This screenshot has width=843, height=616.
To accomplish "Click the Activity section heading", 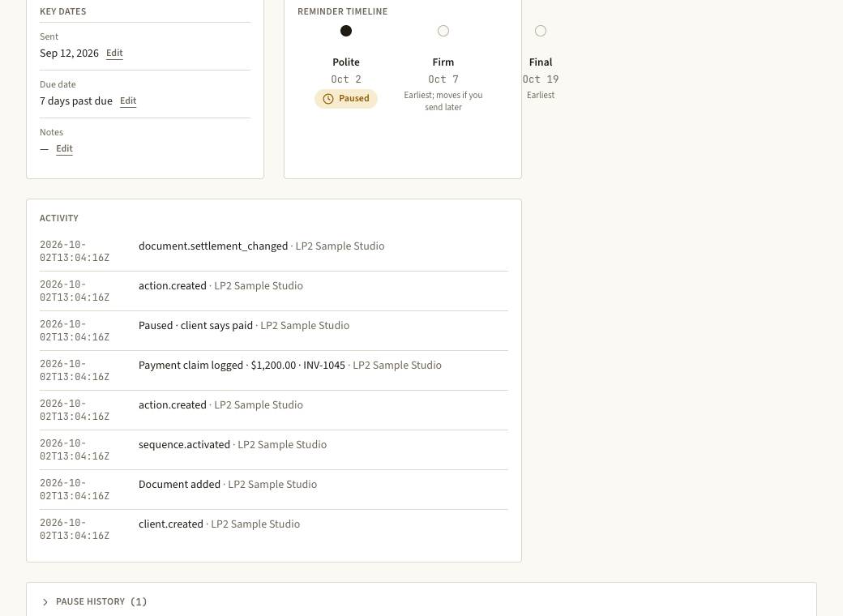I will [x=59, y=218].
